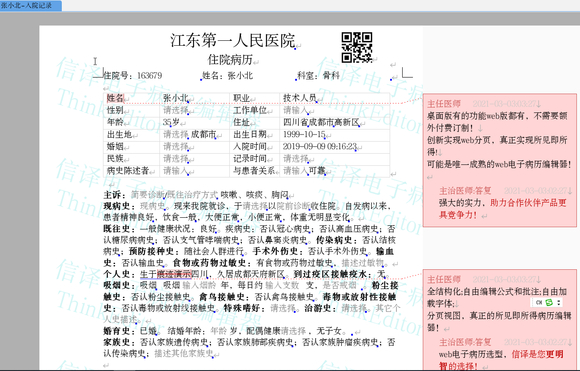The width and height of the screenshot is (580, 371).
Task: Click the 四川省成都市高新区 address cell
Action: [x=321, y=122]
